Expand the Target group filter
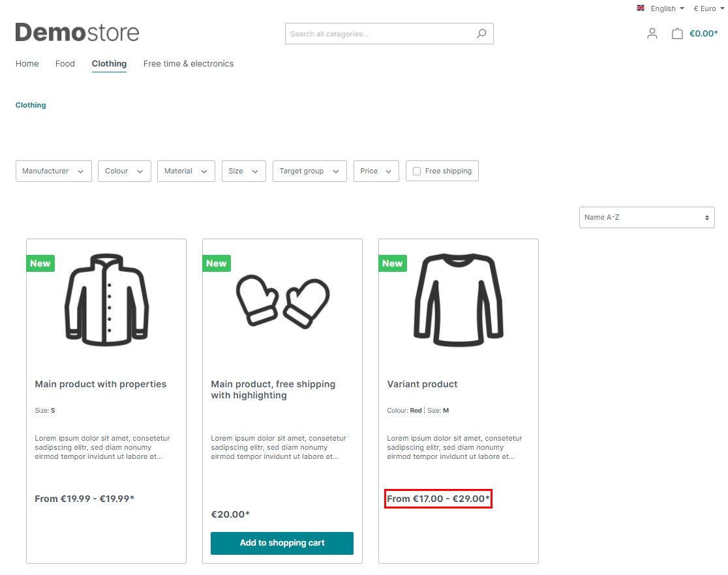Screen dimensions: 728x575 pos(310,171)
